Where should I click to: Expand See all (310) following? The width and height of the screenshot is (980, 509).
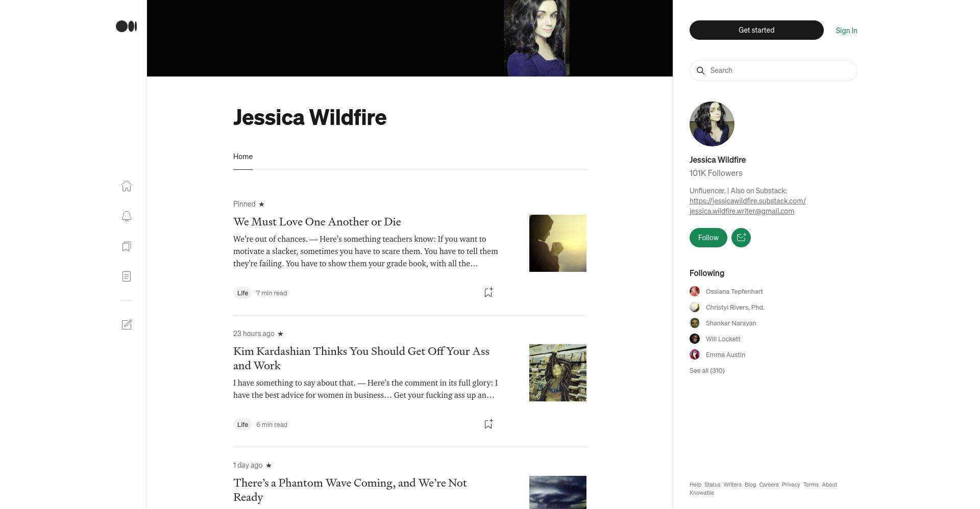(707, 370)
